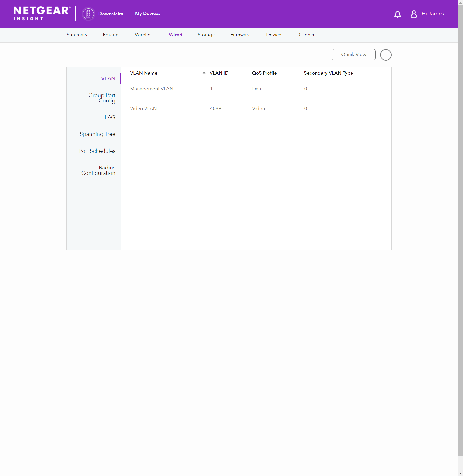
Task: Click the notification bell icon
Action: click(x=397, y=14)
